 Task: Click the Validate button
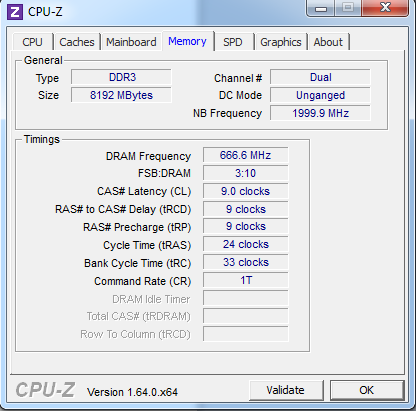click(286, 390)
